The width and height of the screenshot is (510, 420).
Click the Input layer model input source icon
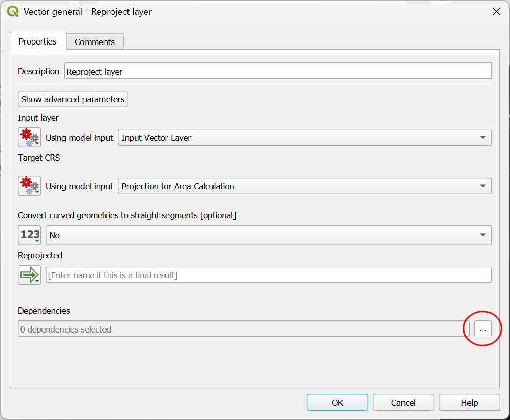tap(29, 138)
